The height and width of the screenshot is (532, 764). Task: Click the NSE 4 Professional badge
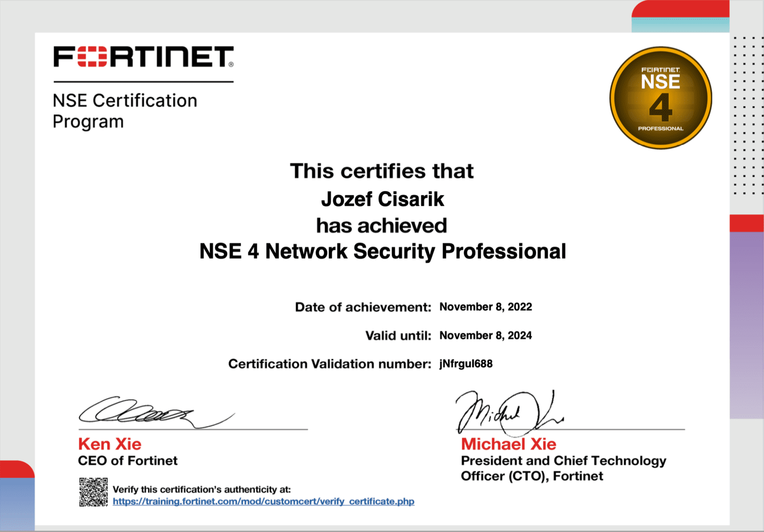point(661,98)
